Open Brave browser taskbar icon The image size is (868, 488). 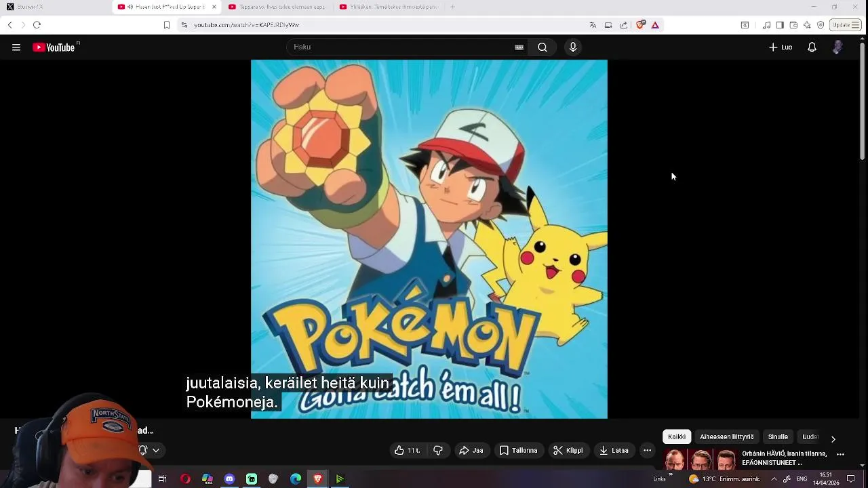pos(317,479)
